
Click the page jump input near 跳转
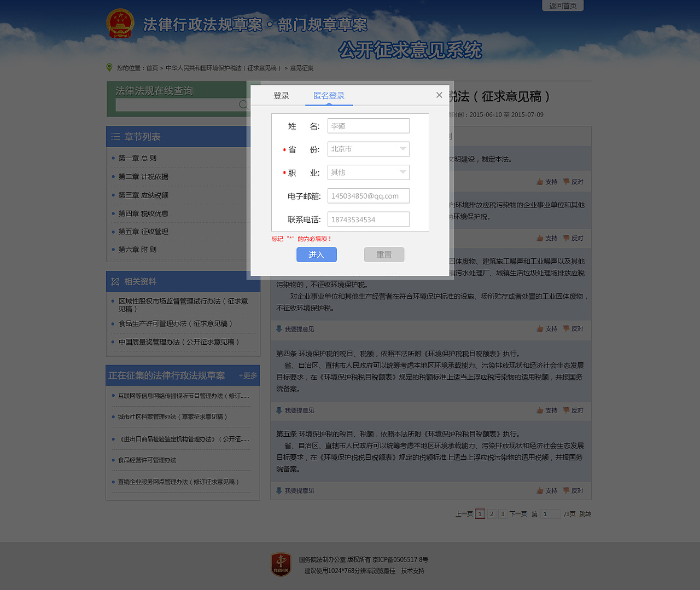pyautogui.click(x=550, y=514)
